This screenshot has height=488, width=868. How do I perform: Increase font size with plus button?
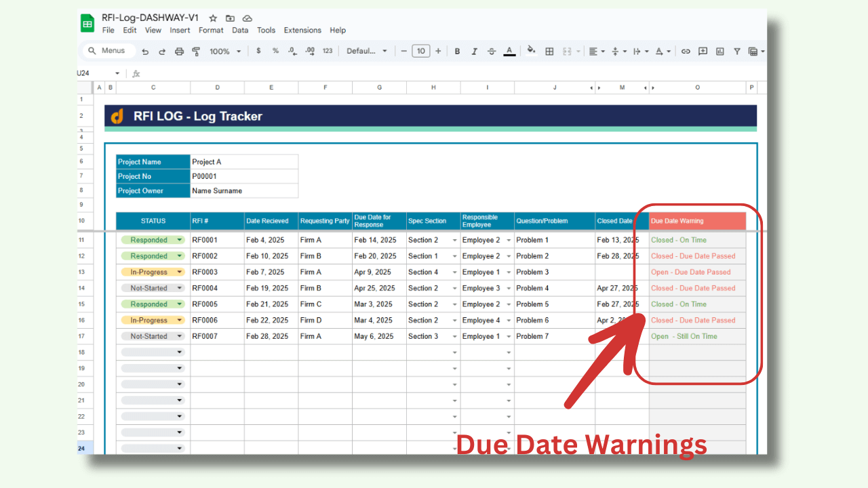point(438,52)
